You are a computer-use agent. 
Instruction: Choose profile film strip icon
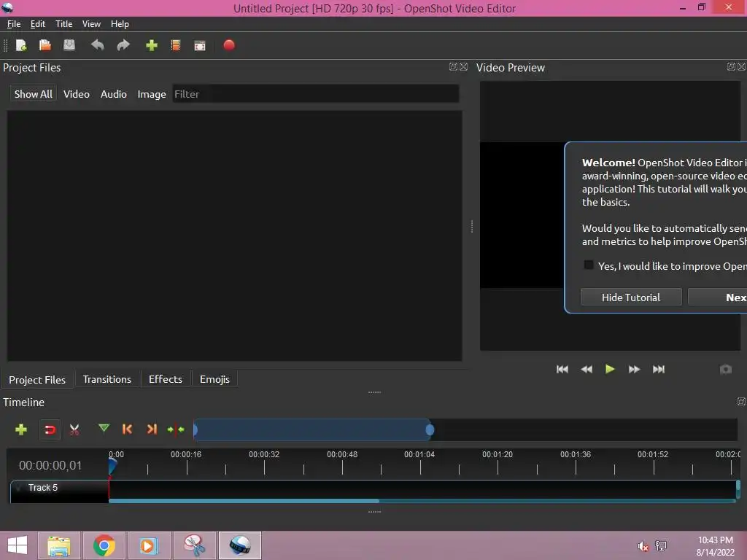point(176,45)
